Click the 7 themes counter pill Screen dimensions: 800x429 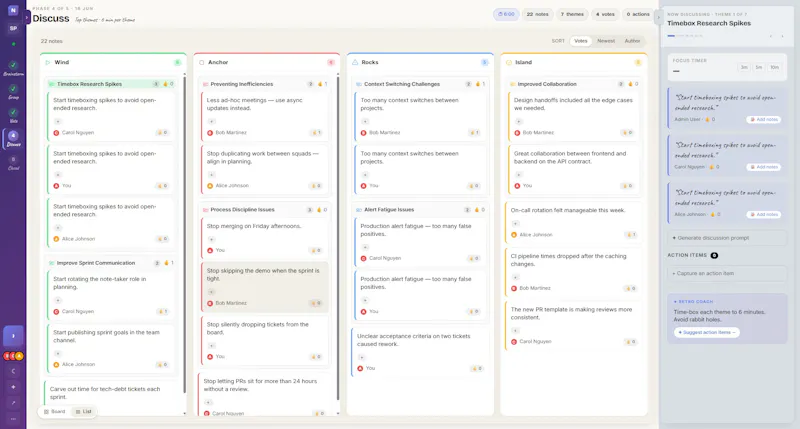click(x=572, y=14)
